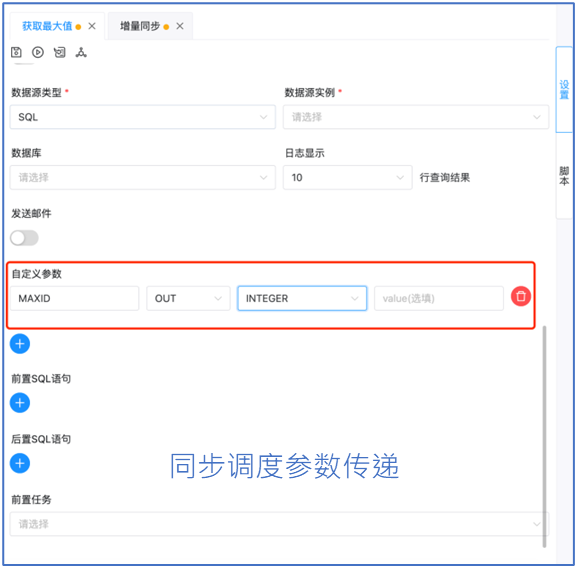The image size is (577, 568).
Task: Select parameter direction OUT dropdown
Action: click(188, 298)
